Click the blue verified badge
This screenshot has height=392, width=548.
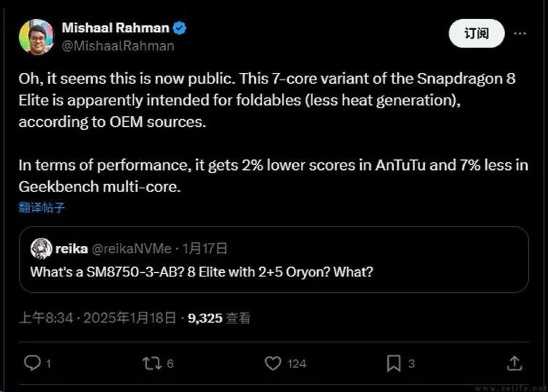tap(180, 28)
